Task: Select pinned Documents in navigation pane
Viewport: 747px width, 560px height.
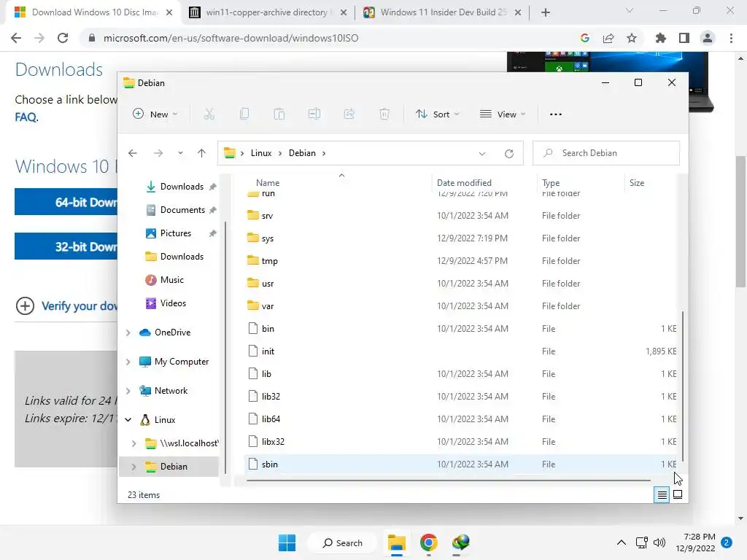Action: pyautogui.click(x=181, y=210)
